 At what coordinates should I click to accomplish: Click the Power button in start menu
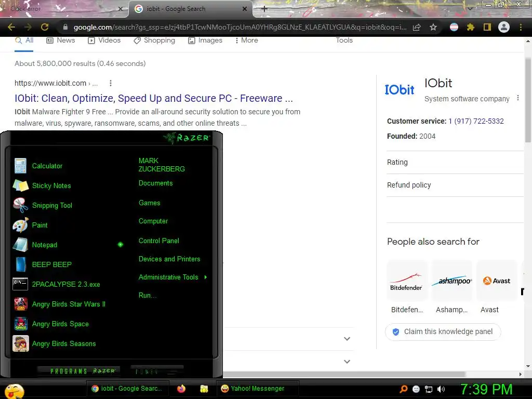pos(157,371)
